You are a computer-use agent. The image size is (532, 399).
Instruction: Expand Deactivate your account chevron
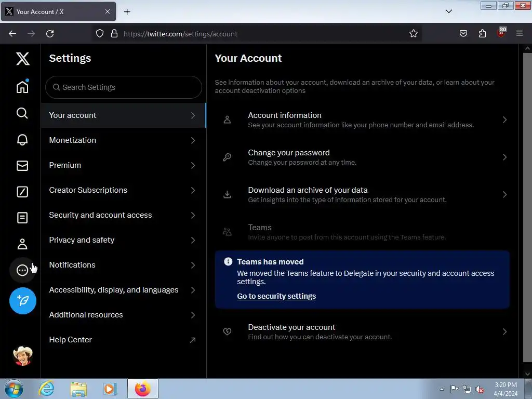(x=504, y=331)
